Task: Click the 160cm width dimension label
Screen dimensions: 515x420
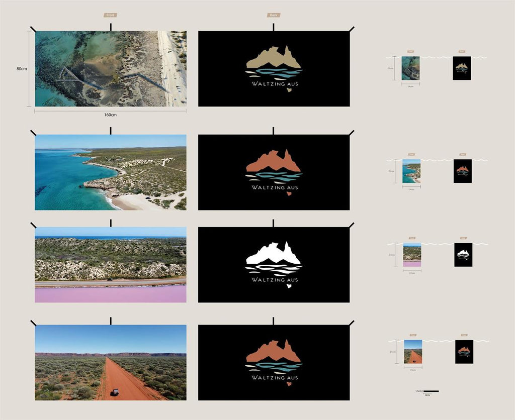Action: (x=111, y=115)
